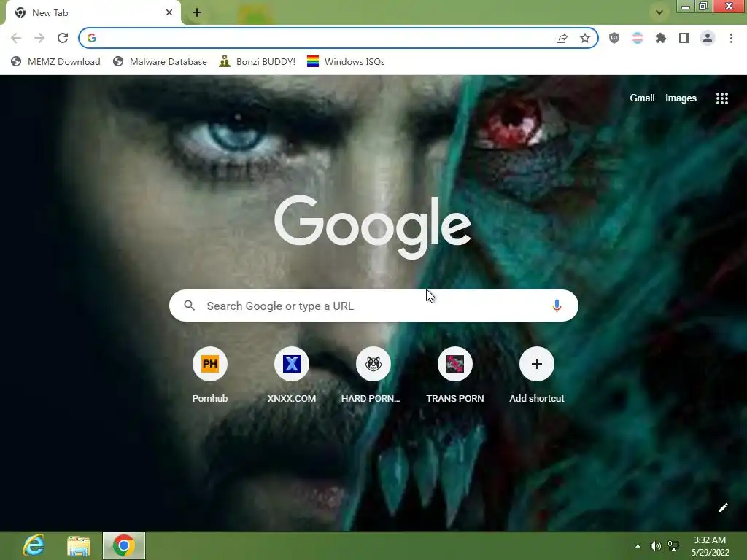Click the Google G icon in address bar

[x=92, y=38]
